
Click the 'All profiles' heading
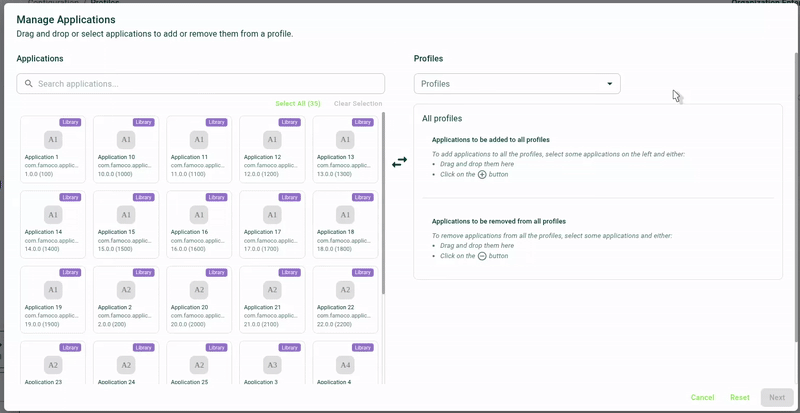(x=442, y=118)
